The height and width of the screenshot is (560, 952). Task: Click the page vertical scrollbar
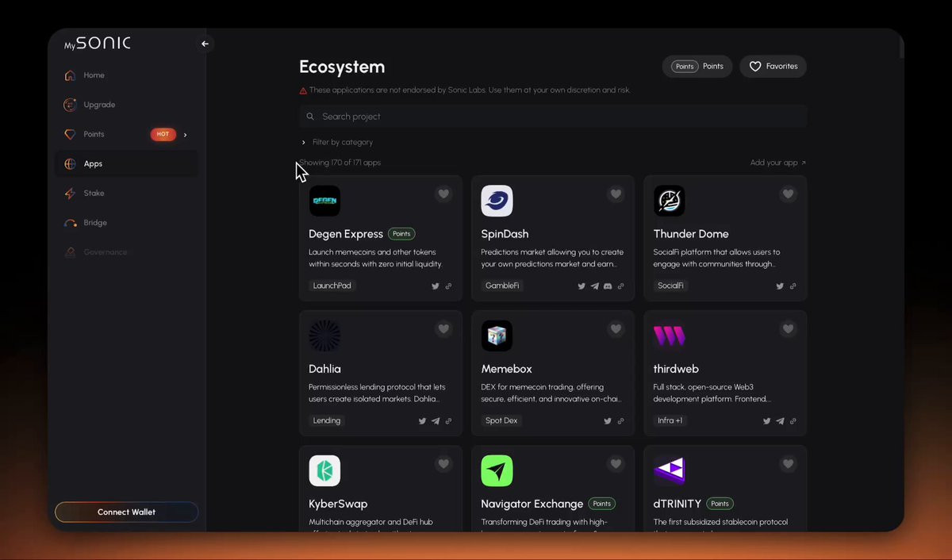pos(900,48)
